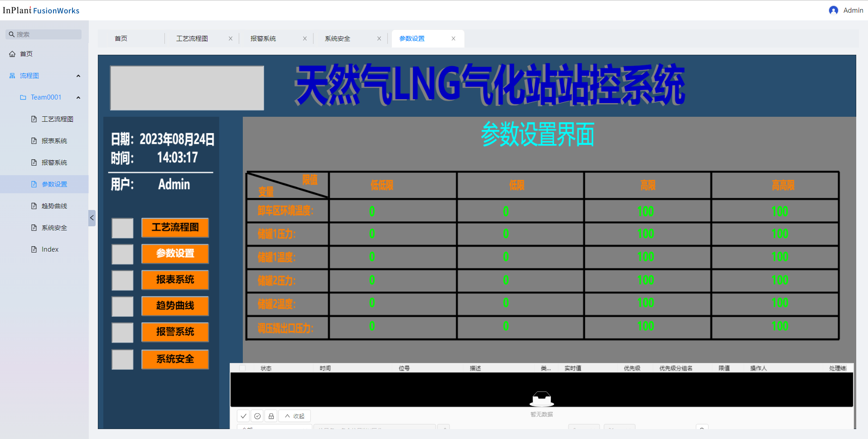Collapse the 流程图 sidebar section
The width and height of the screenshot is (868, 439).
coord(78,76)
